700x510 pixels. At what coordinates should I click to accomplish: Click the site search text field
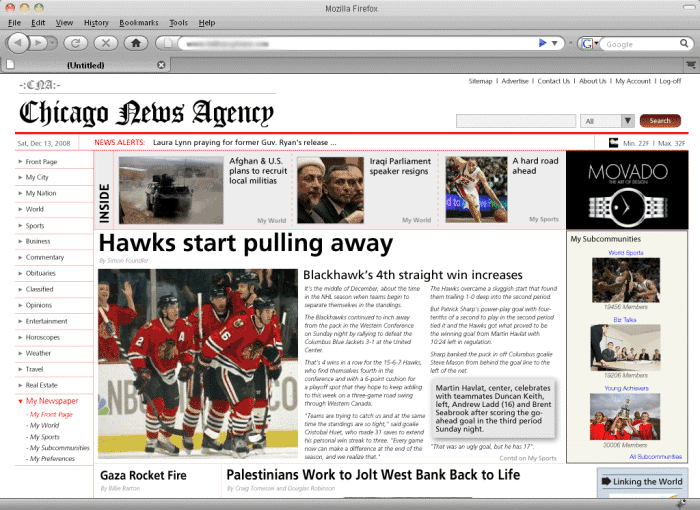click(x=516, y=121)
